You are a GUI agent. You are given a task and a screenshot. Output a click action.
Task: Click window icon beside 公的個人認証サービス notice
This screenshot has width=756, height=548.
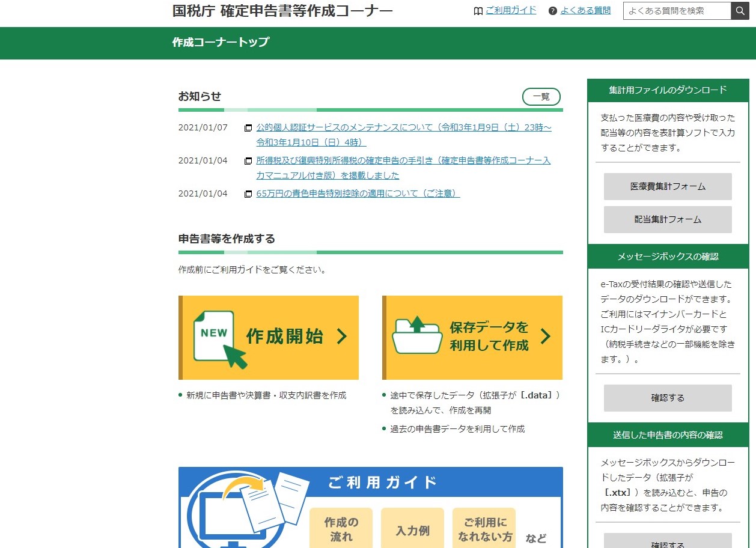248,127
